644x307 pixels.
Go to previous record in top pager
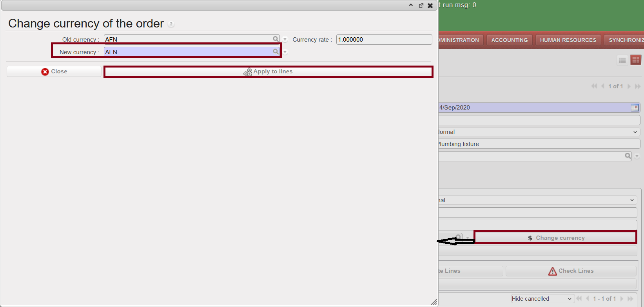coord(603,86)
